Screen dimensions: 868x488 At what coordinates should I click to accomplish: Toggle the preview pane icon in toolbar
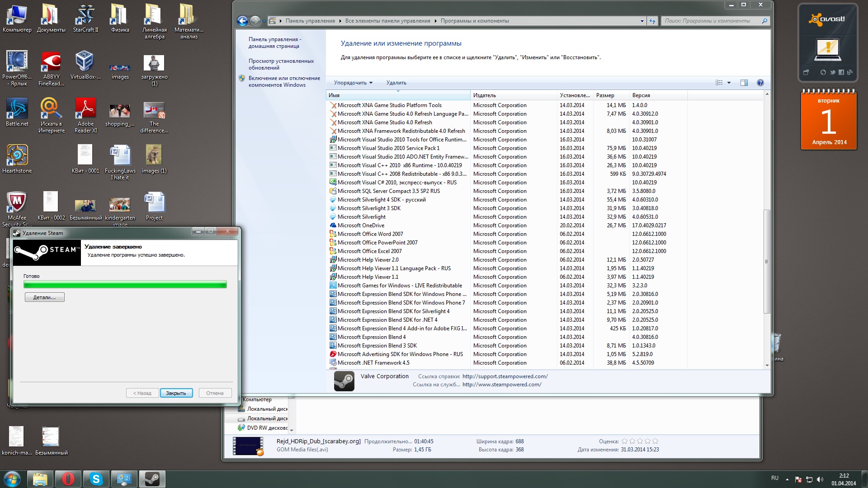click(x=744, y=83)
